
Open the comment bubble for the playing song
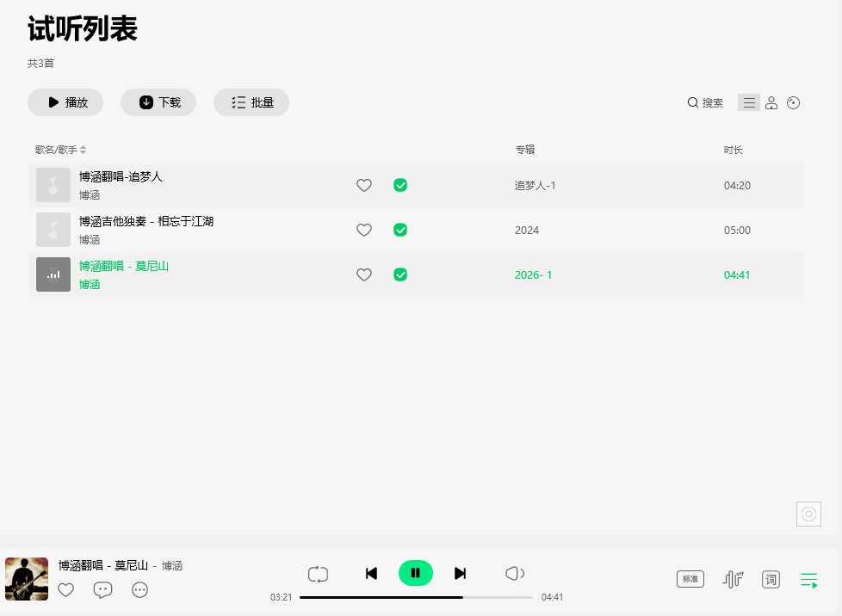(102, 590)
